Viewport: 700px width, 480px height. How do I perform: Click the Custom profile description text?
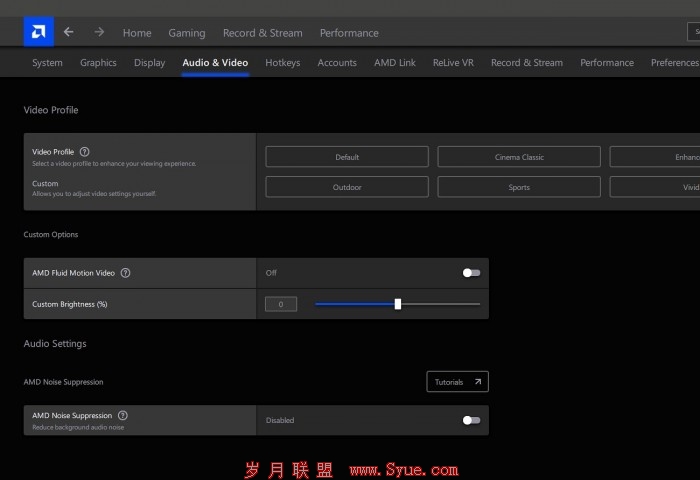[x=94, y=194]
